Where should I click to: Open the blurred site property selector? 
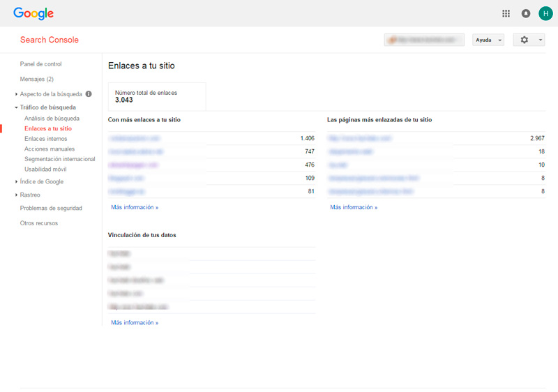click(x=424, y=40)
